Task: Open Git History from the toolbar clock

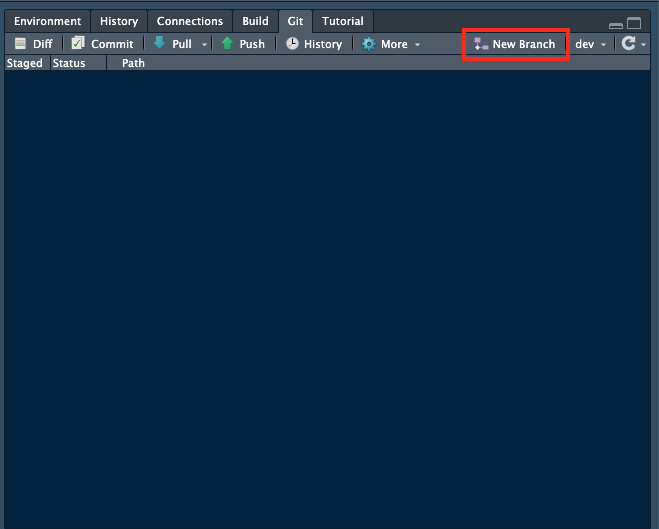Action: (314, 44)
